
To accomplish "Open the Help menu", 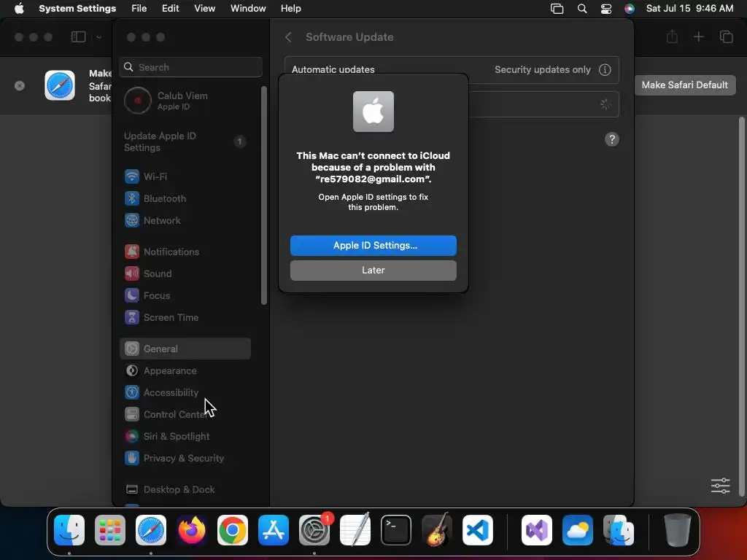I will coord(290,9).
